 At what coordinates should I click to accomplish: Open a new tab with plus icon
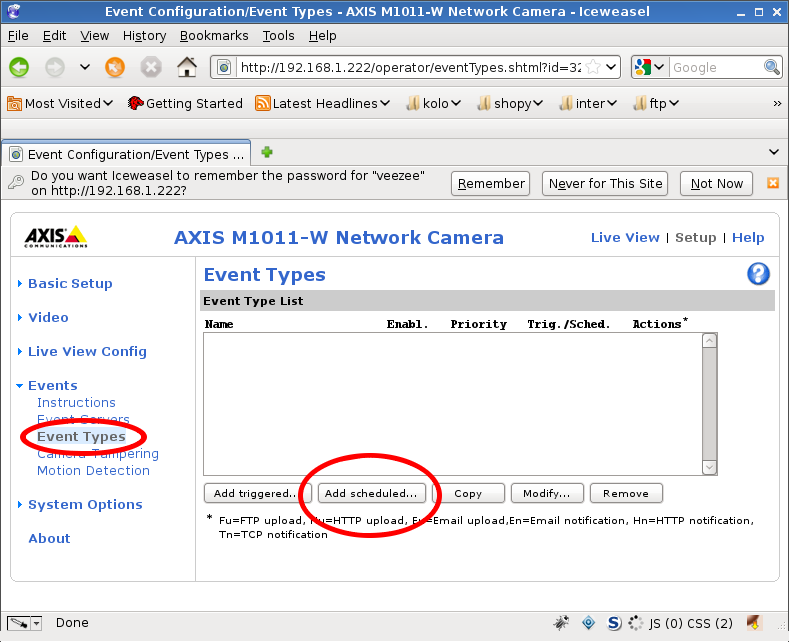[267, 152]
